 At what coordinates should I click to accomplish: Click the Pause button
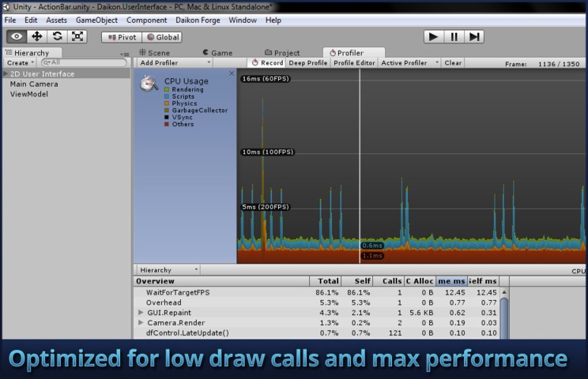coord(454,36)
